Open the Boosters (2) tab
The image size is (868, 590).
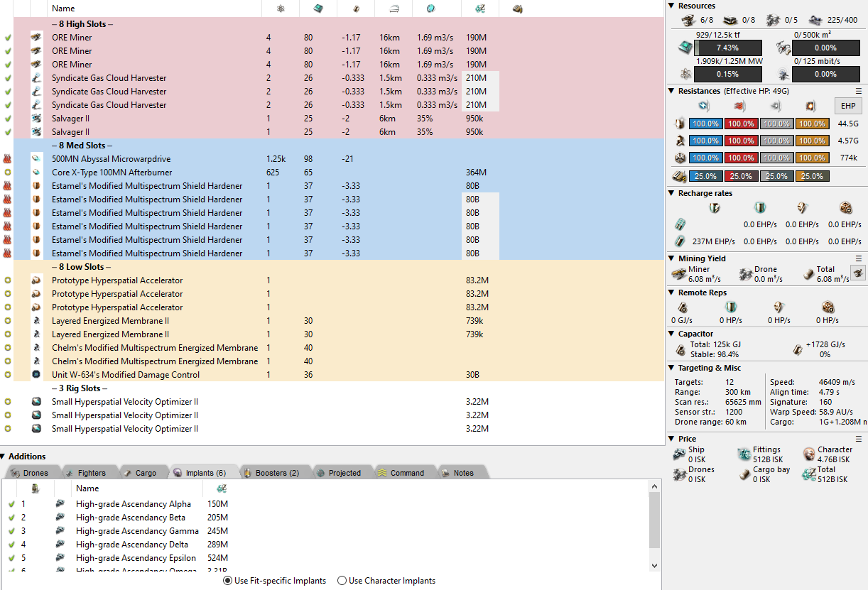click(271, 473)
